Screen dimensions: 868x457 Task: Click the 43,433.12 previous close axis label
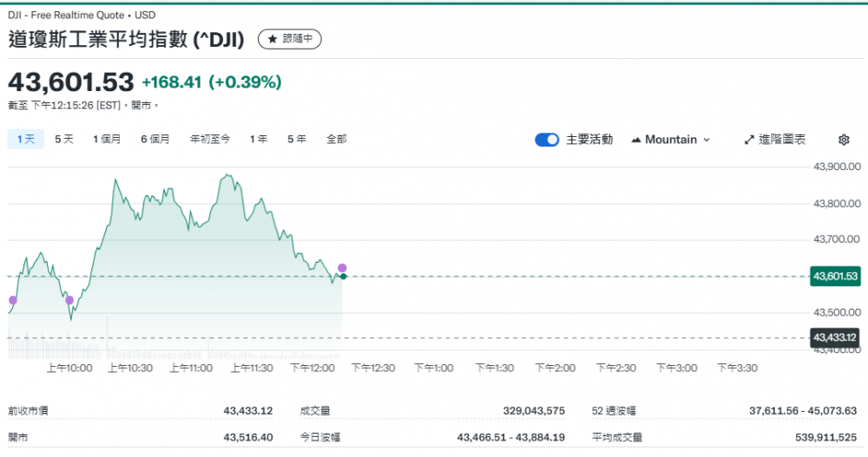(x=834, y=337)
